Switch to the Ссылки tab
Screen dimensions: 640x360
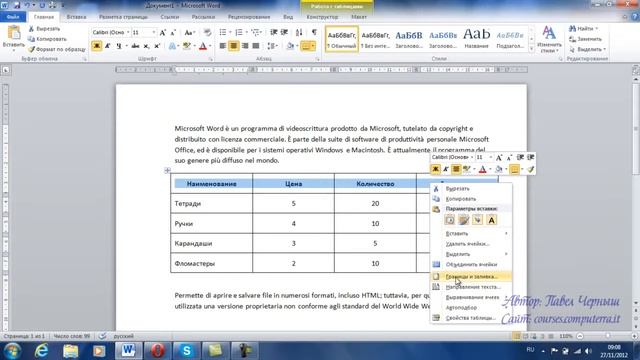coord(170,17)
